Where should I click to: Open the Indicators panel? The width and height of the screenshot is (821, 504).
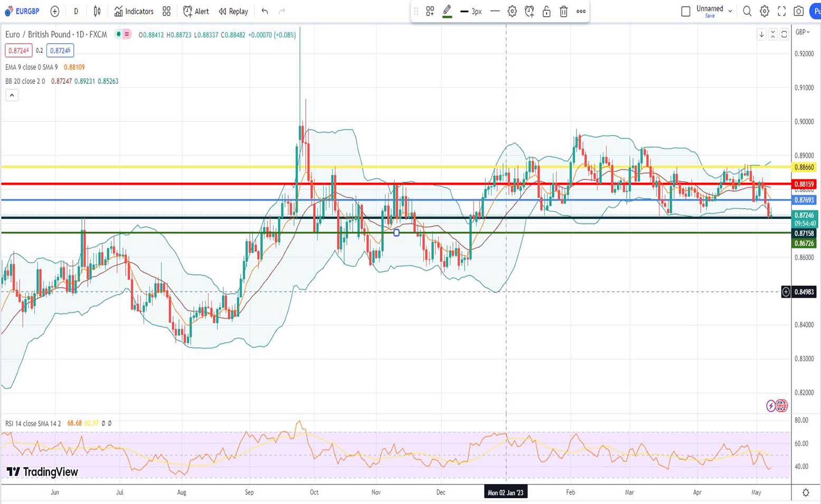click(x=134, y=11)
